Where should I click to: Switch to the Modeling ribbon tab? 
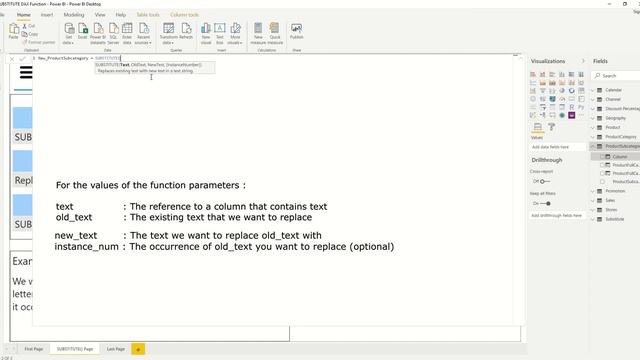pos(74,15)
